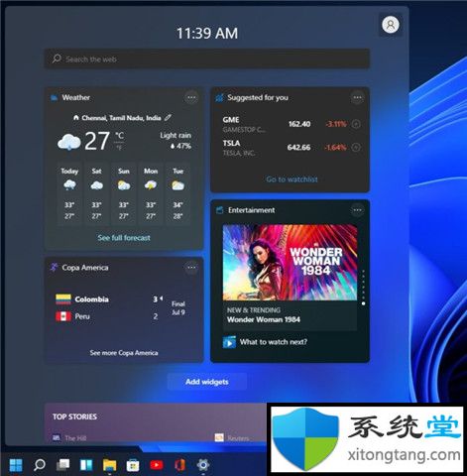
Task: Open See more Copa America link
Action: (124, 353)
